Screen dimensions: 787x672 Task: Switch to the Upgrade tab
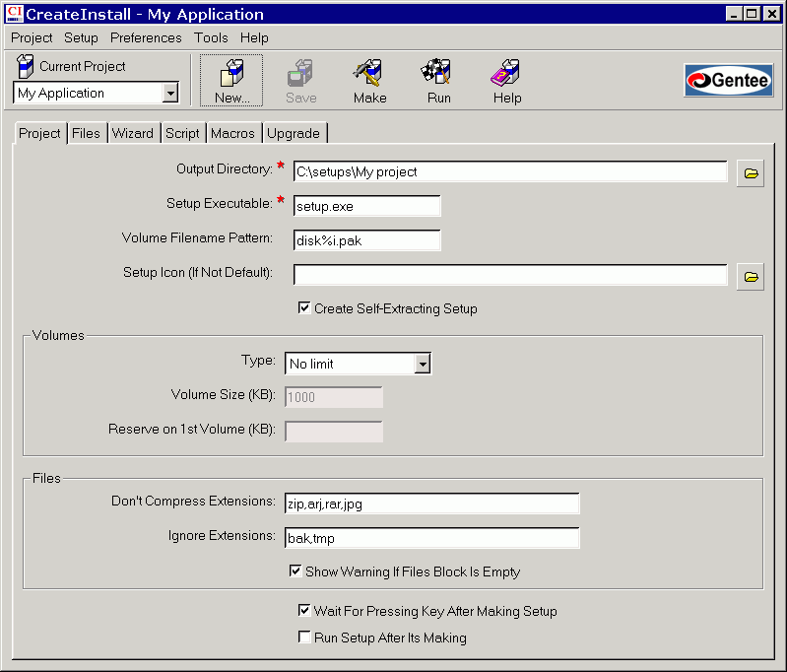[294, 133]
